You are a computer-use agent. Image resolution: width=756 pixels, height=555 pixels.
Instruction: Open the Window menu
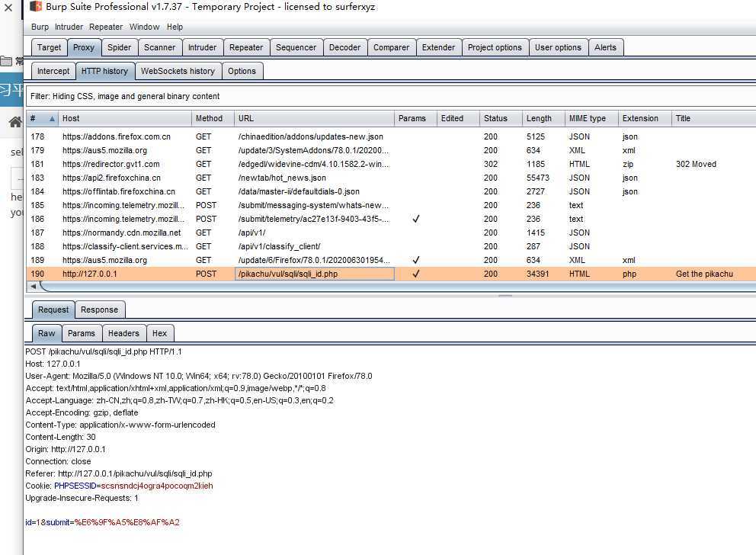[144, 27]
